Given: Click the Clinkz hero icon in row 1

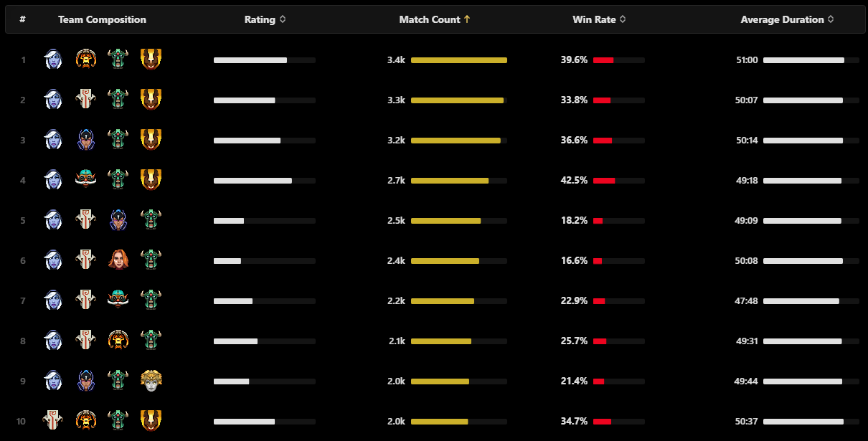Looking at the screenshot, I should pos(85,60).
